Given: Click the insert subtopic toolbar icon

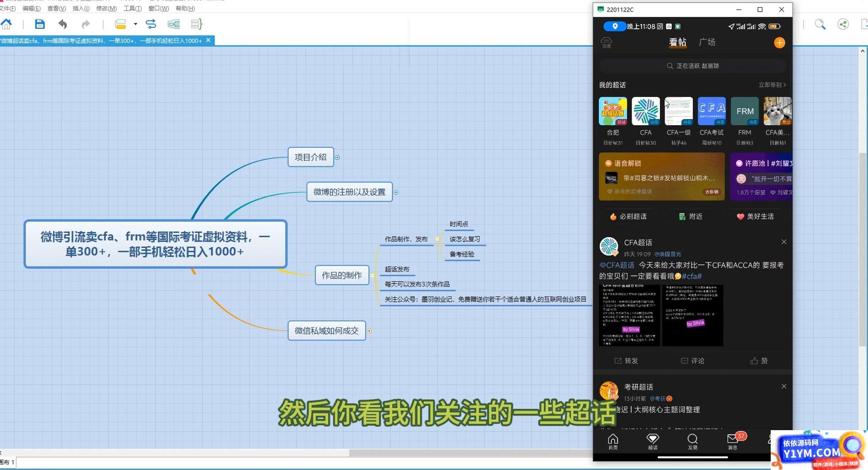Looking at the screenshot, I should click(173, 24).
